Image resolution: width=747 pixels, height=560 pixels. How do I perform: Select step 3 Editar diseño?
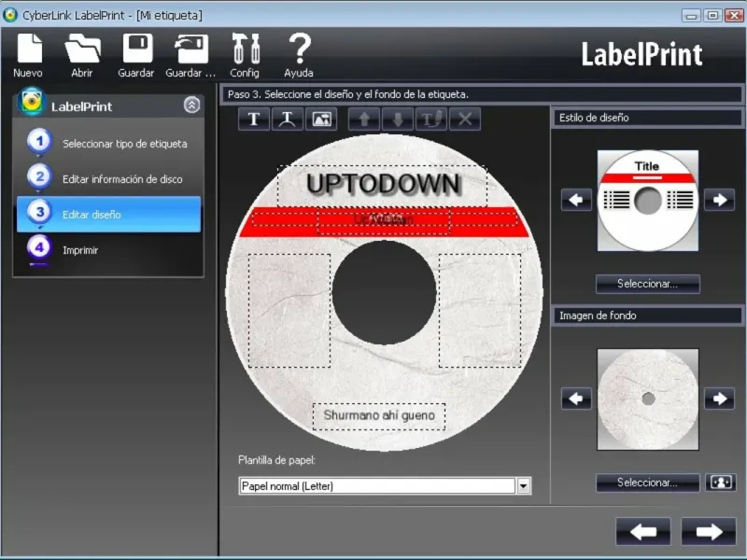coord(108,215)
